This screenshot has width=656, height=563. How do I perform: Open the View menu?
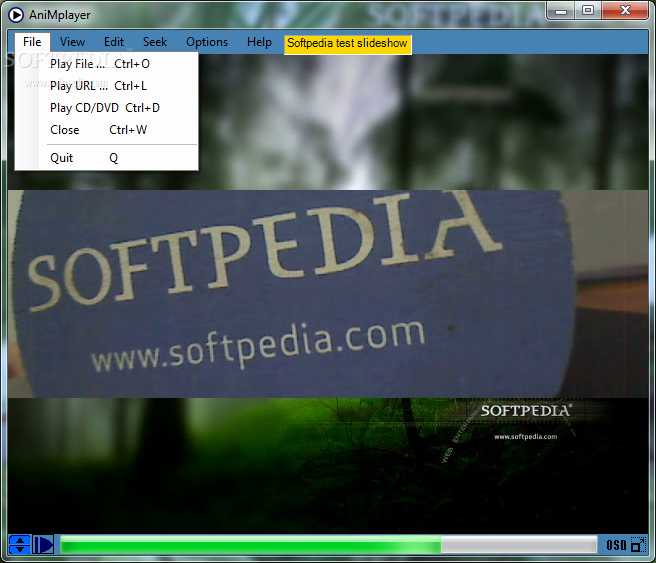[x=72, y=42]
